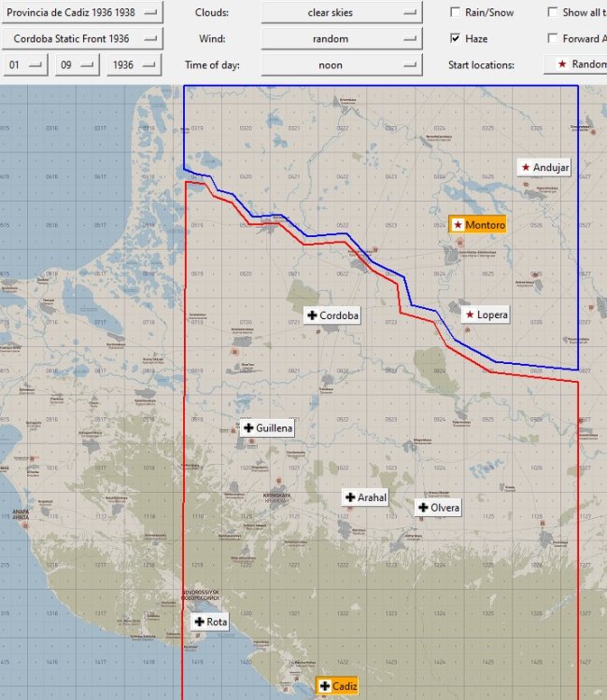Choose the highlighted Cadiz cross airfield
The height and width of the screenshot is (700, 607).
[x=337, y=686]
